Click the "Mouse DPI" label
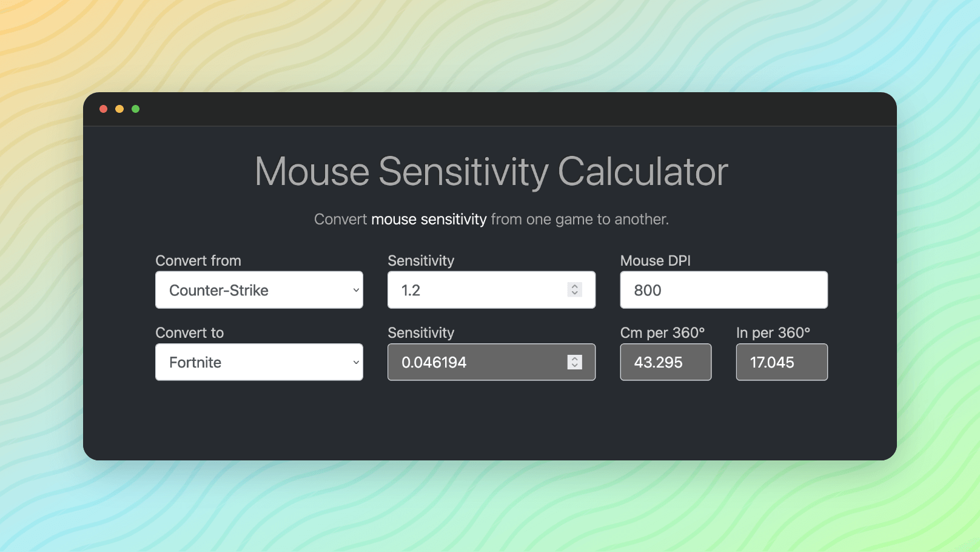 [x=655, y=261]
